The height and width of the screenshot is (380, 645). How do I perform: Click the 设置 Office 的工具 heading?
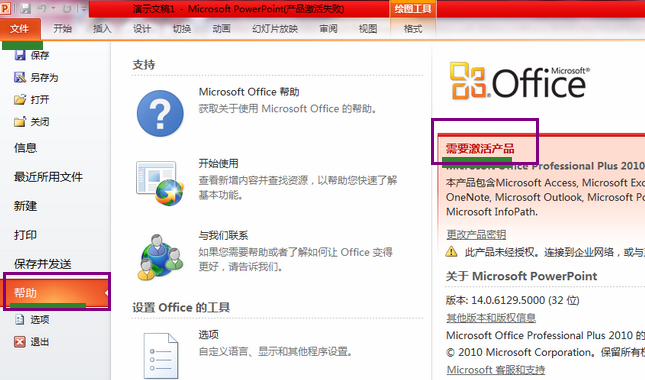coord(181,308)
